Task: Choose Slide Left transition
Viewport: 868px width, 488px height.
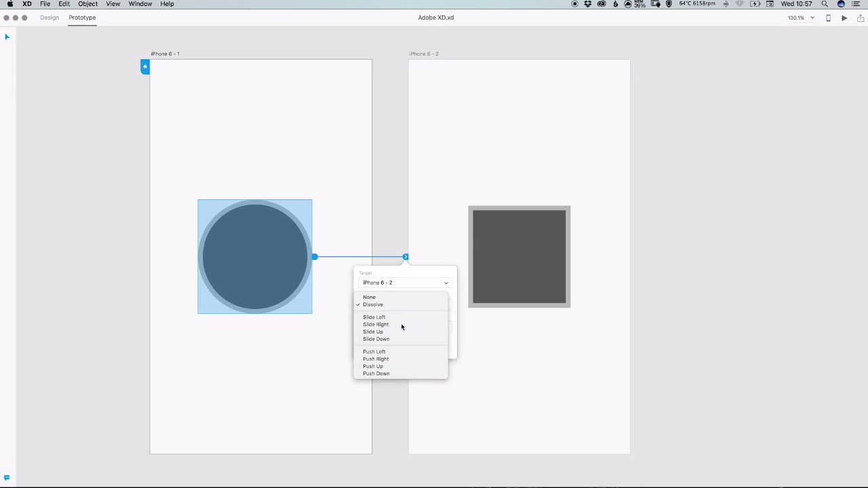Action: 401,317
